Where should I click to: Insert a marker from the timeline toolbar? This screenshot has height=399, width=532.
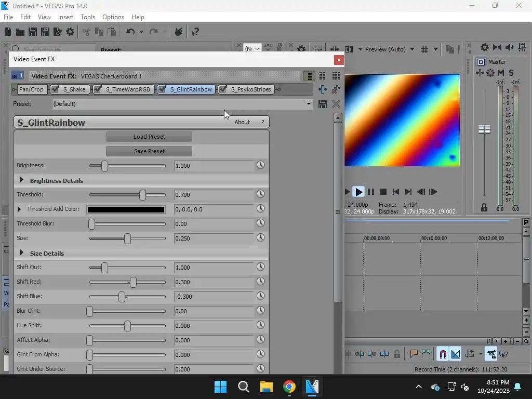[414, 354]
